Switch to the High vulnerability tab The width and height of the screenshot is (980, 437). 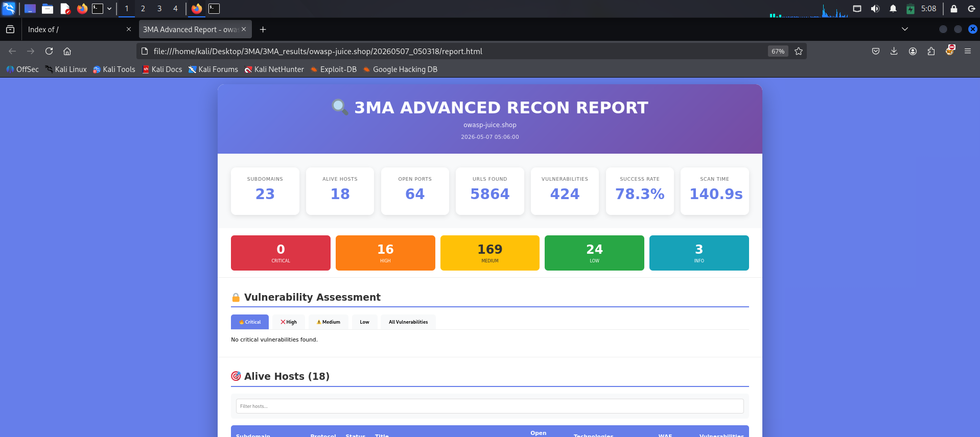pos(288,322)
